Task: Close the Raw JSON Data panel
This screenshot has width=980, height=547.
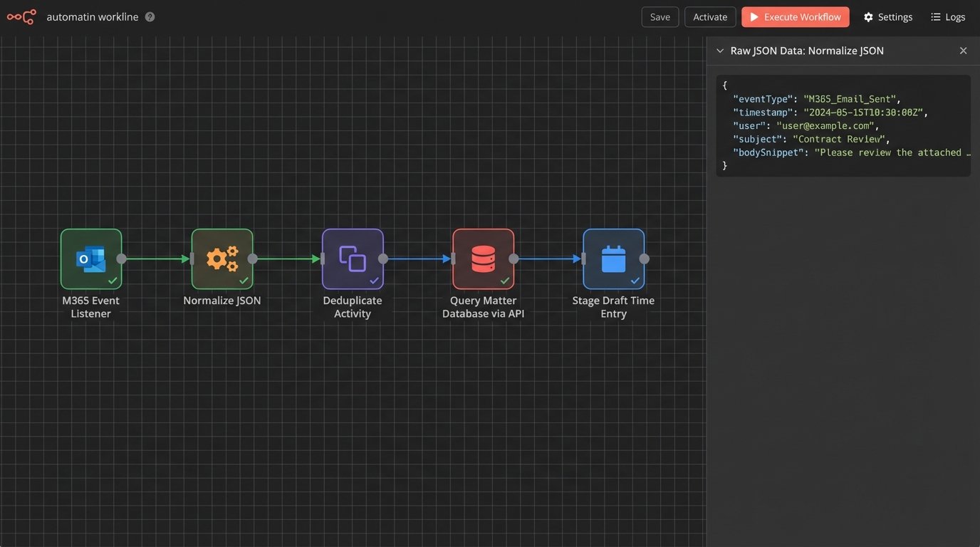Action: click(963, 51)
